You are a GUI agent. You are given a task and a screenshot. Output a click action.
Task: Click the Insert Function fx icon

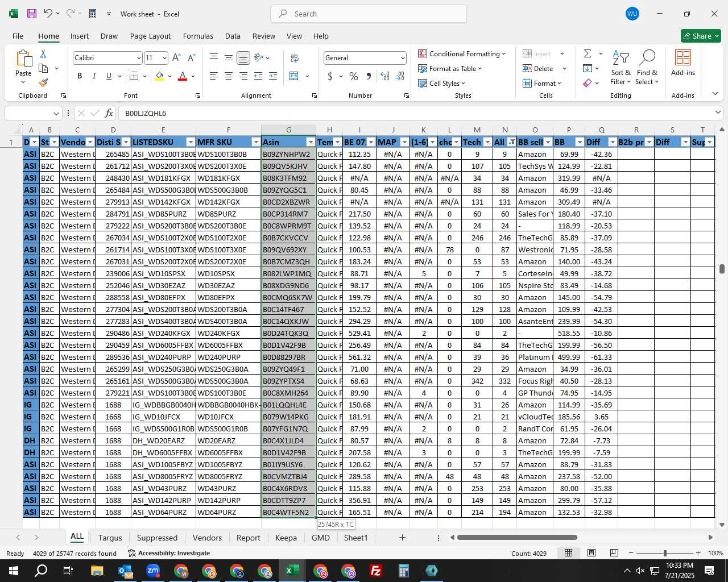click(x=109, y=113)
